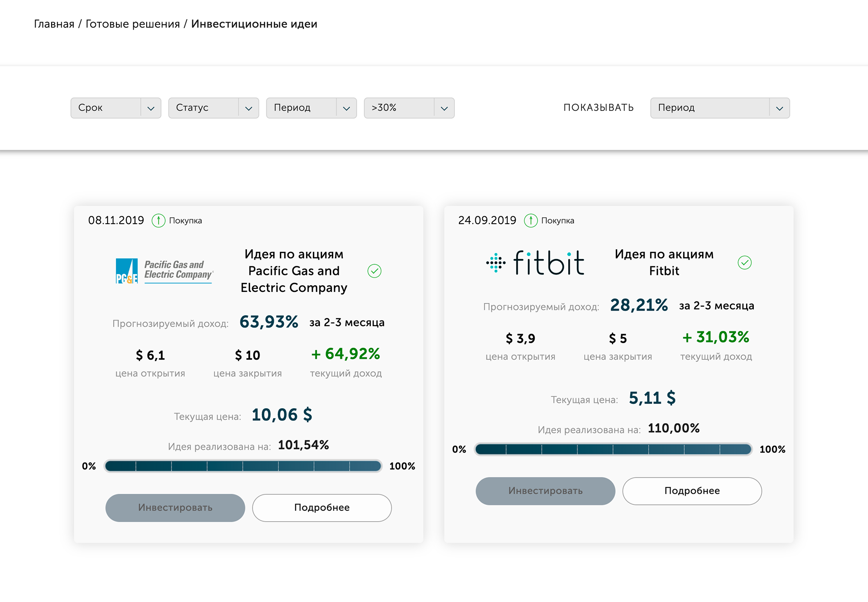Click forecast value 28,21%
Viewport: 868px width, 602px height.
pos(639,305)
